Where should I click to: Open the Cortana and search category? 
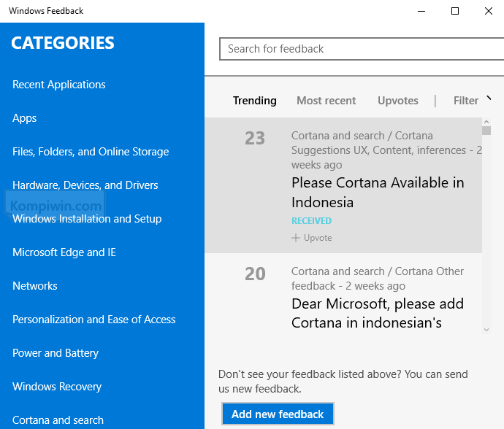point(58,420)
